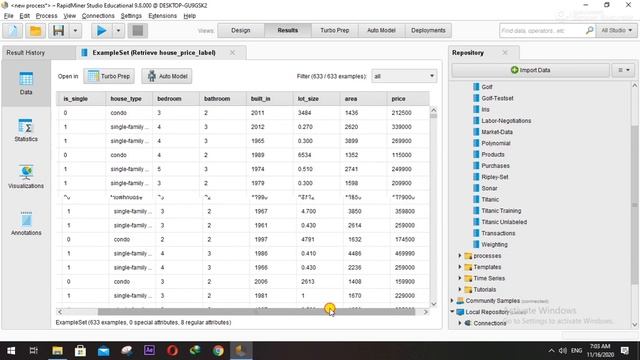This screenshot has height=360, width=640.
Task: Open the Connections menu
Action: 98,16
